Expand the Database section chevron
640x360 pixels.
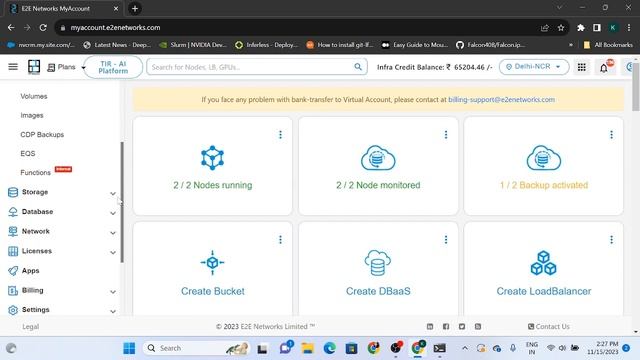pos(113,213)
